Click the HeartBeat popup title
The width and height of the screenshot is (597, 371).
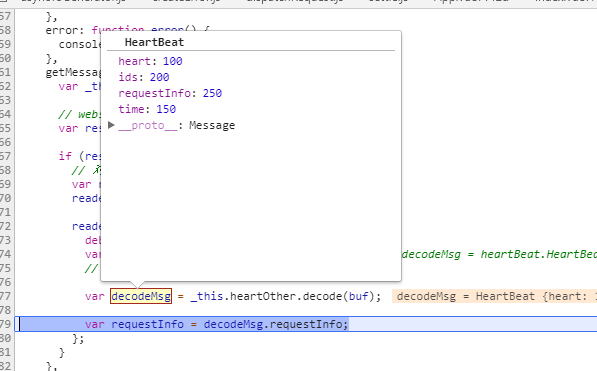coord(154,42)
